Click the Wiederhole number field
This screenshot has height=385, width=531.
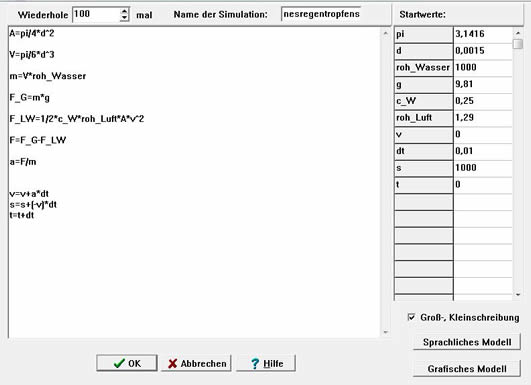pyautogui.click(x=96, y=15)
